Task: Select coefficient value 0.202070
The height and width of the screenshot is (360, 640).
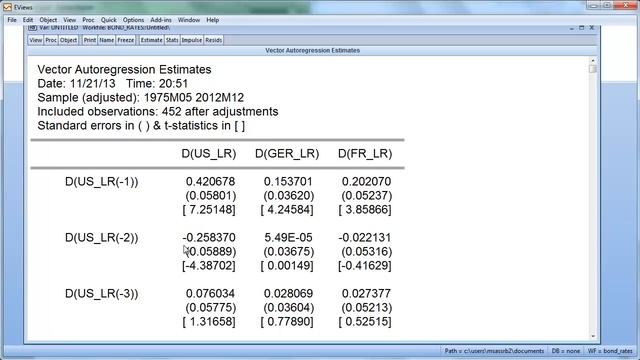Action: point(366,182)
